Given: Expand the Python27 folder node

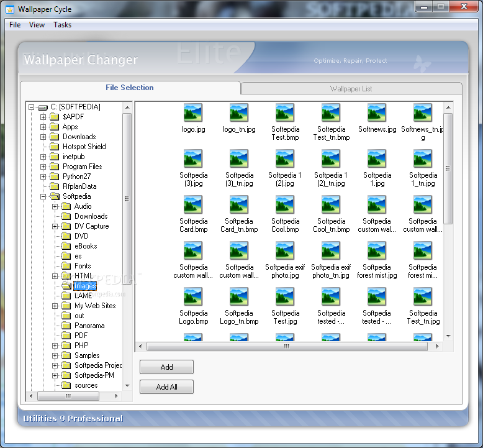Looking at the screenshot, I should [x=43, y=176].
